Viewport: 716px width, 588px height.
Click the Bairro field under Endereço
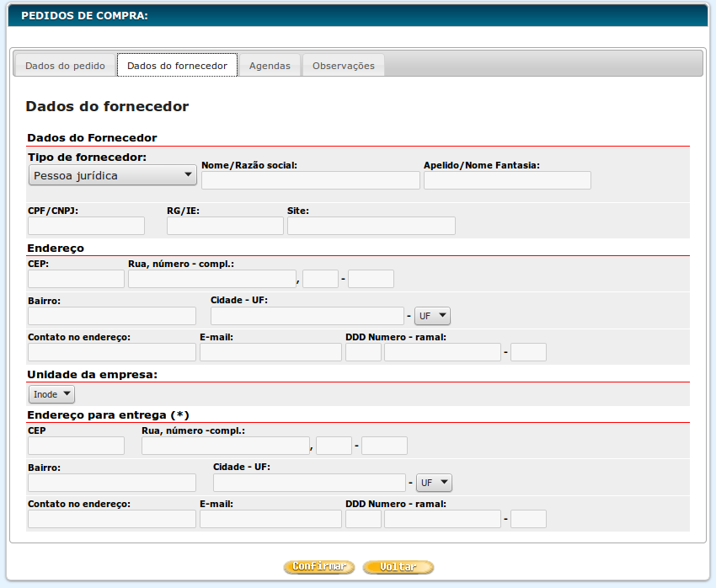pyautogui.click(x=111, y=316)
